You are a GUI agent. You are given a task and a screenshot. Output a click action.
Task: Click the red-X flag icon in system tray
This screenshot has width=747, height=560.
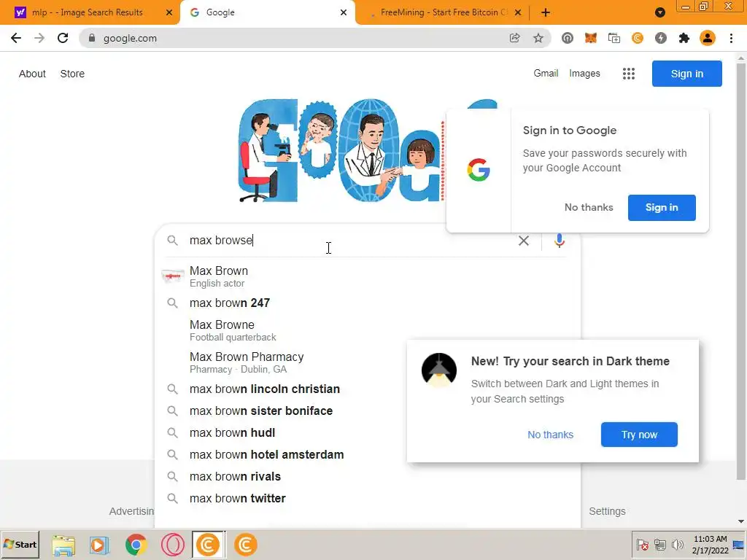(x=643, y=544)
